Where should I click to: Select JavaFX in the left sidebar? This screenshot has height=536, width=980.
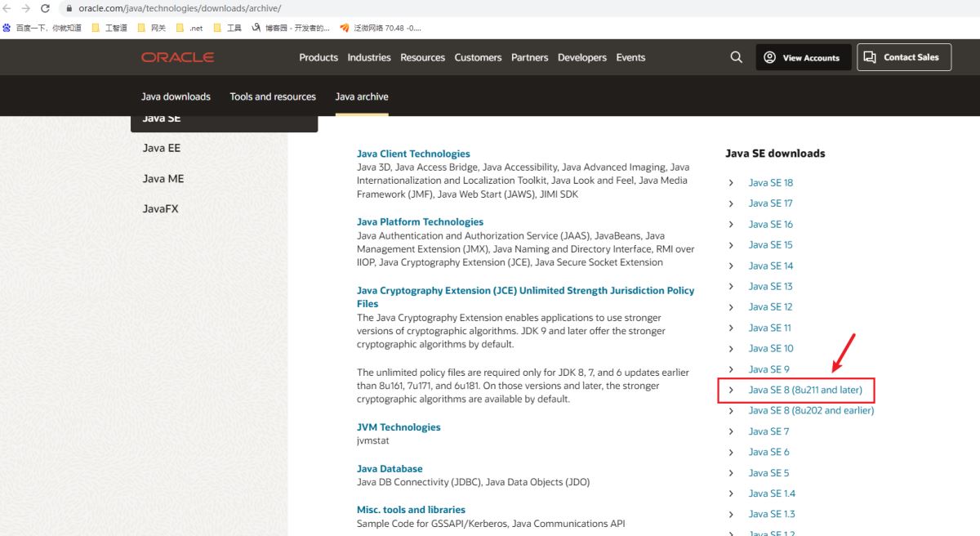[x=160, y=208]
